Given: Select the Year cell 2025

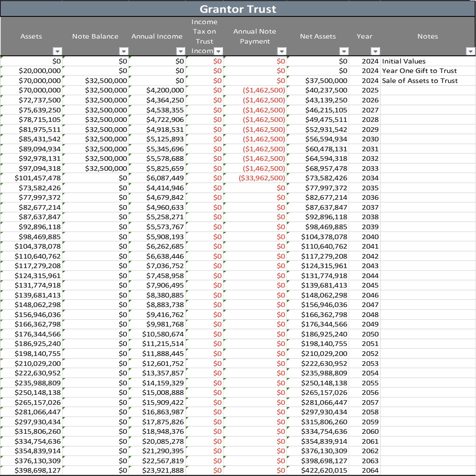Looking at the screenshot, I should tap(365, 90).
